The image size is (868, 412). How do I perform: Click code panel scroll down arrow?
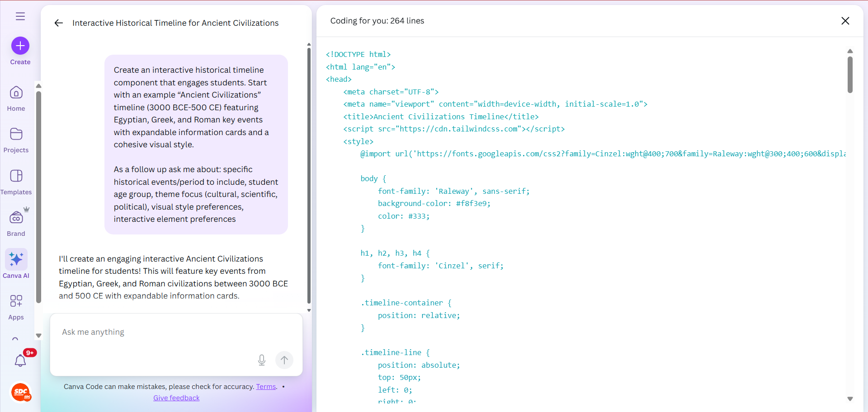point(850,399)
